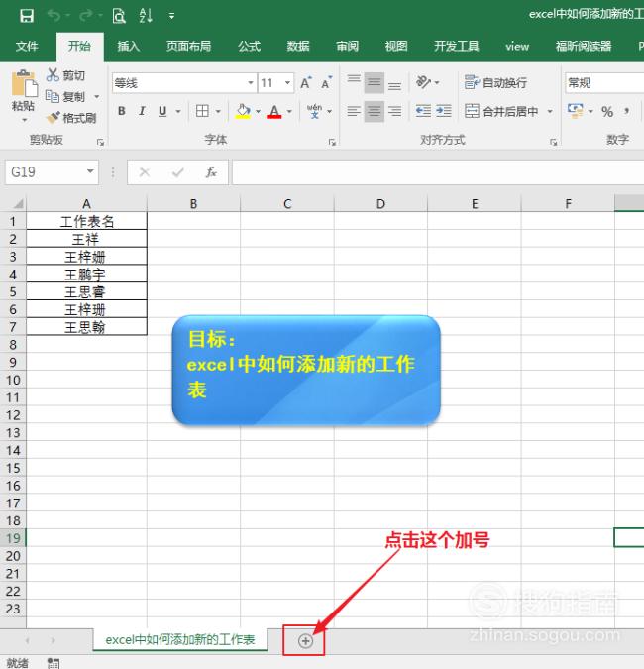
Task: Switch to the 数据 ribbon tab
Action: pos(298,46)
